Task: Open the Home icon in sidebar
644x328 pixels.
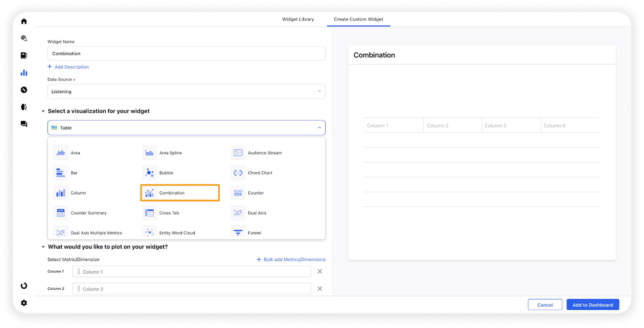Action: pos(24,21)
